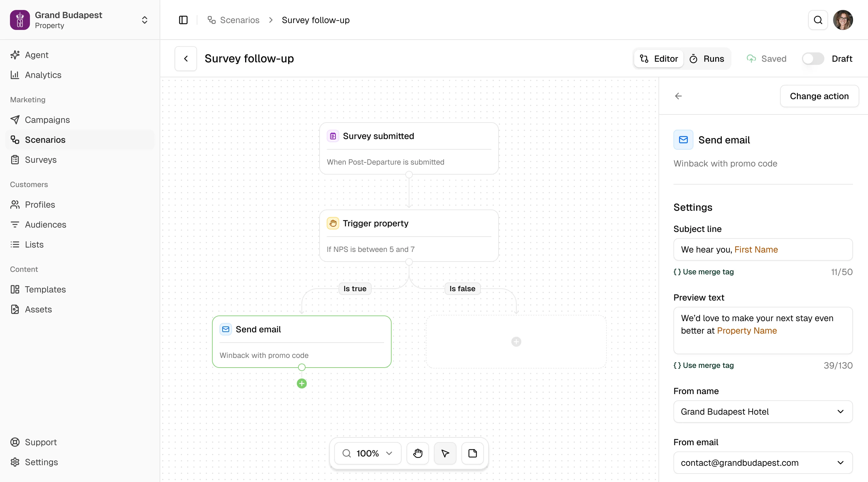Click the Grand Budapest property logo
This screenshot has width=868, height=482.
[x=20, y=20]
